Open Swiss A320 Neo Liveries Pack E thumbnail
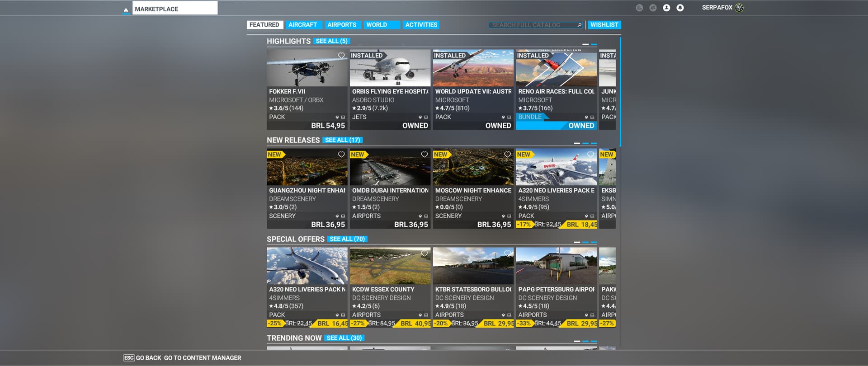868x366 pixels. pyautogui.click(x=557, y=167)
